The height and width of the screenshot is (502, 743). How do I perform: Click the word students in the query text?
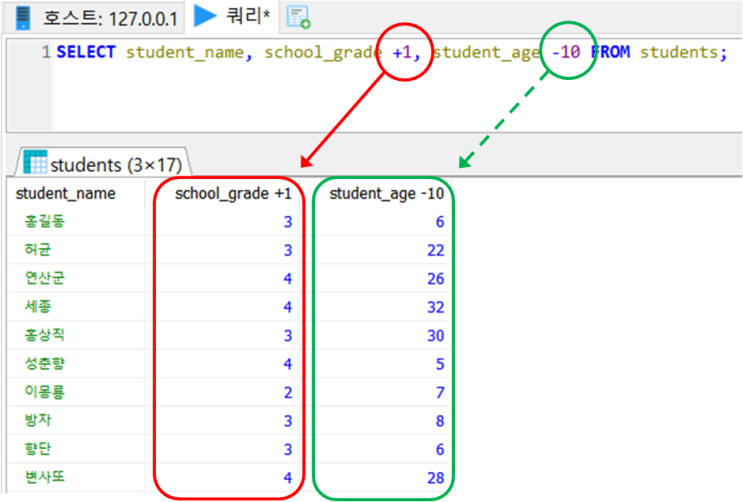(679, 52)
